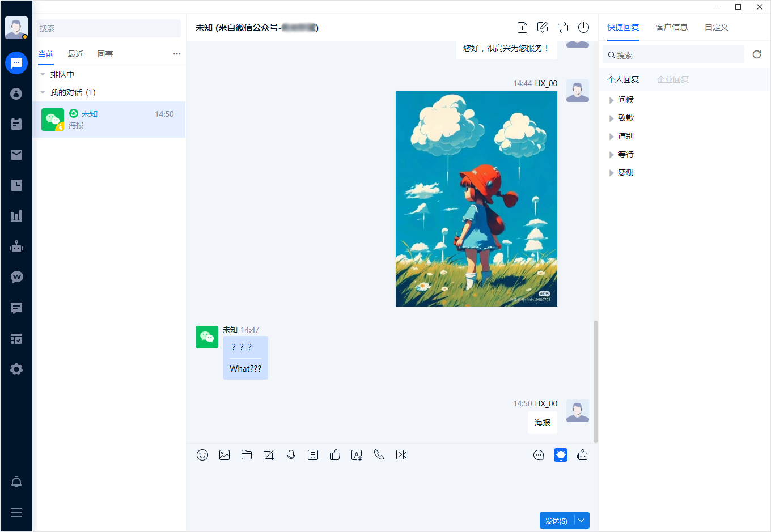771x532 pixels.
Task: Click the thumbs-up rating invitation icon
Action: 335,455
